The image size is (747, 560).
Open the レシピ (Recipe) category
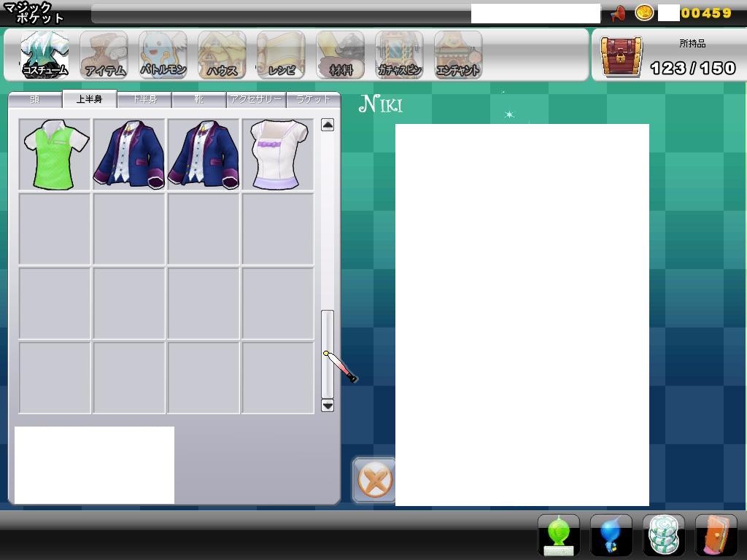click(x=281, y=55)
